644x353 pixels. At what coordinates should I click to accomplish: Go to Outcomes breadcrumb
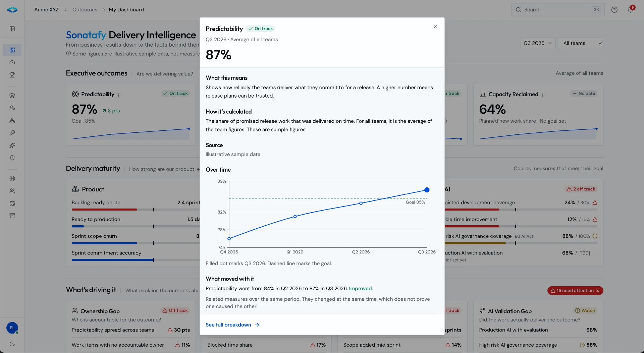pyautogui.click(x=85, y=10)
